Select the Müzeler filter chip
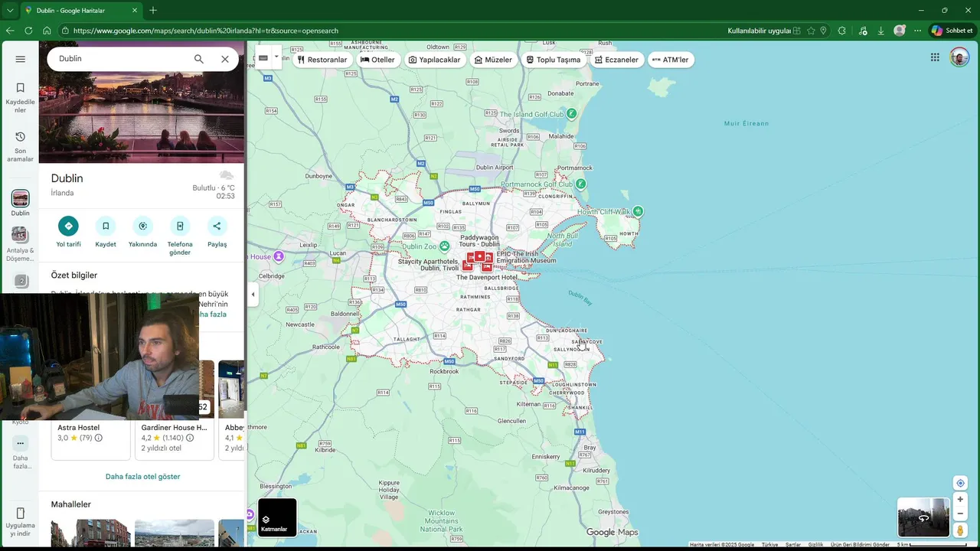The width and height of the screenshot is (980, 551). click(493, 60)
